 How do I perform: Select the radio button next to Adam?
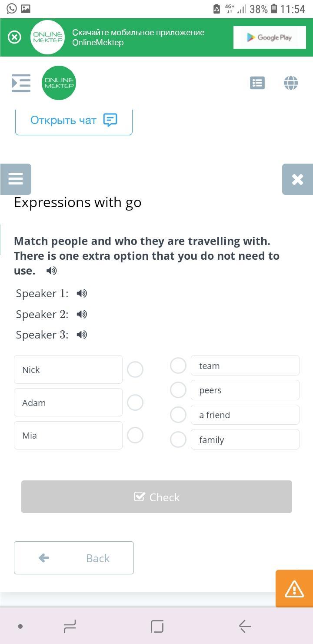click(x=135, y=402)
